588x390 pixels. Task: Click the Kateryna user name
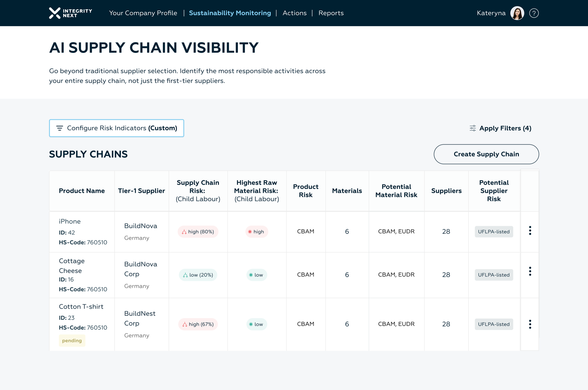click(491, 13)
